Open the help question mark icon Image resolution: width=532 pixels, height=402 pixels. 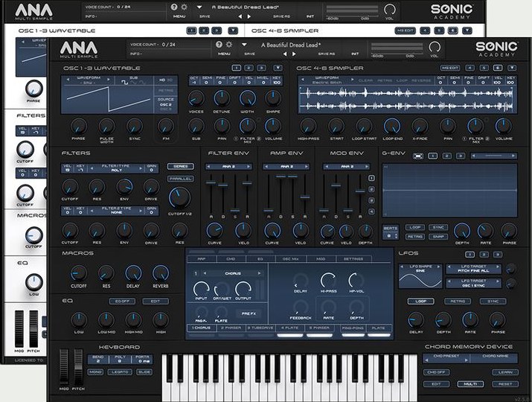[x=219, y=45]
